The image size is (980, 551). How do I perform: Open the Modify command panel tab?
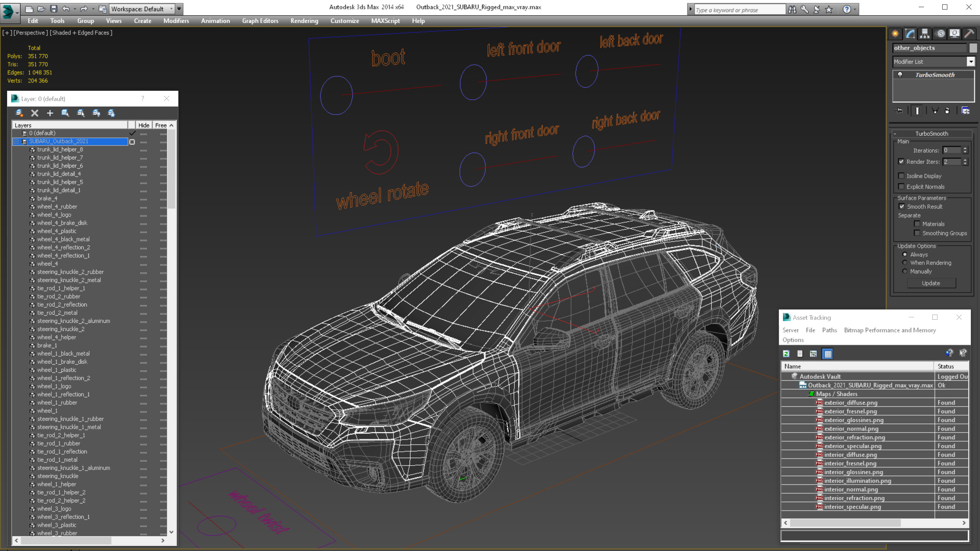910,34
